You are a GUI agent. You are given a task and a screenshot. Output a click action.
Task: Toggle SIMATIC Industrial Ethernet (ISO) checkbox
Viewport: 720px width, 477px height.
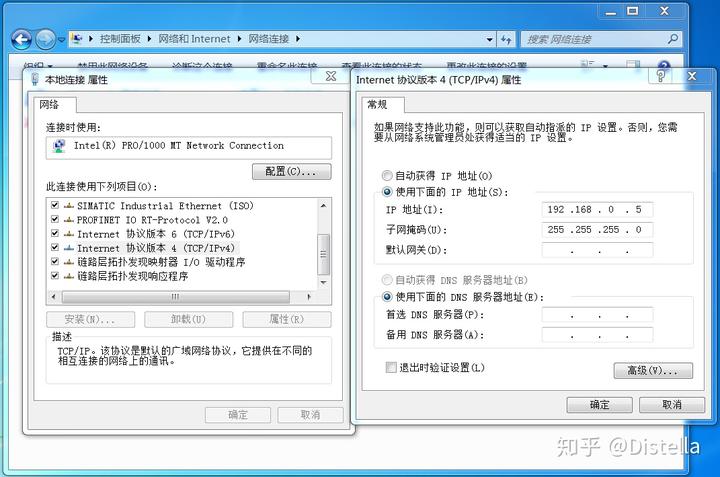(x=55, y=205)
